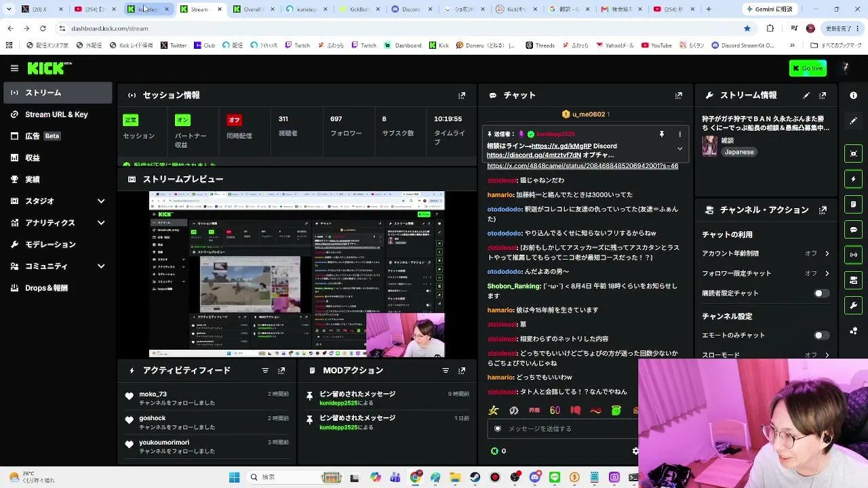Insert the 60 emote in chat

tap(555, 410)
